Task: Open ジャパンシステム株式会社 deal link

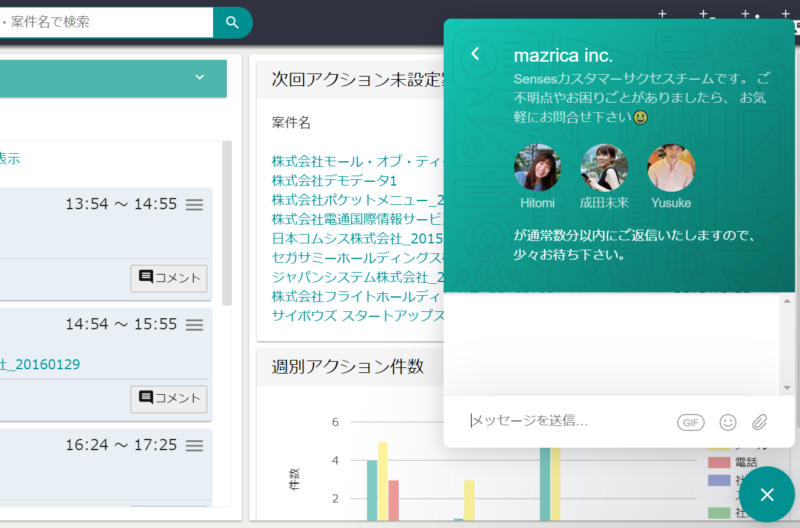Action: 358,277
